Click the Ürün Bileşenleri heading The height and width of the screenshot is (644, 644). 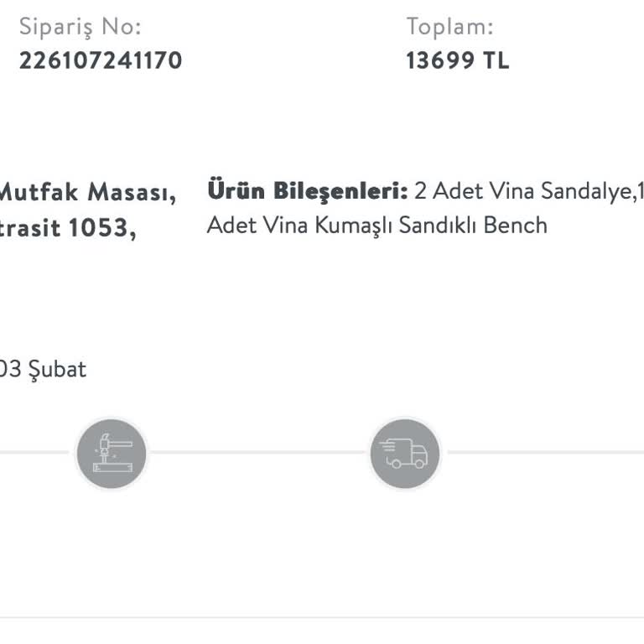(x=307, y=191)
